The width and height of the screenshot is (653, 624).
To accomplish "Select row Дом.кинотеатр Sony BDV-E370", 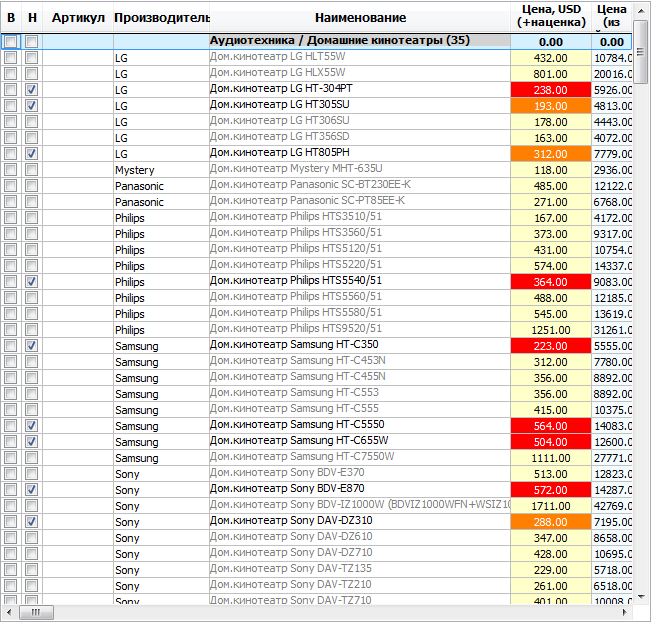I will click(317, 474).
